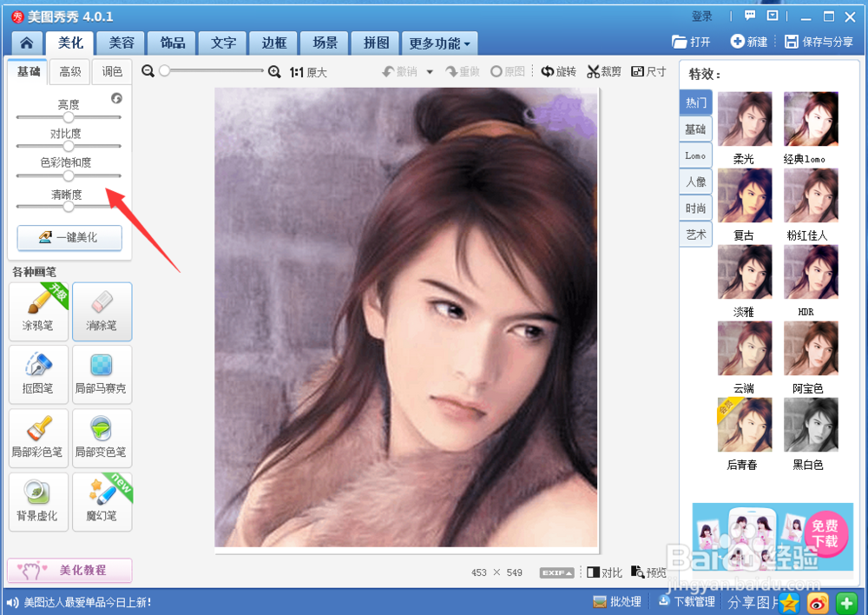Select the 时尚 fashion effects category
868x615 pixels.
696,208
